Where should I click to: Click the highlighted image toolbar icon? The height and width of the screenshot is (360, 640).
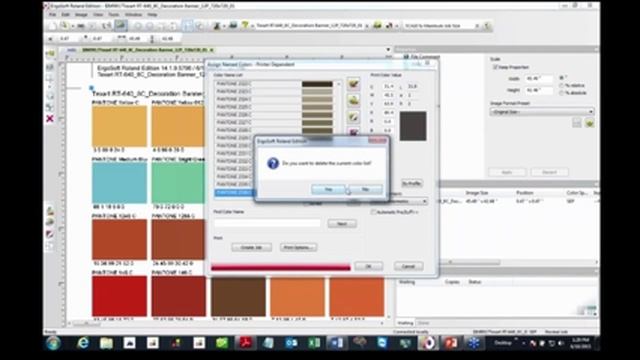[x=120, y=26]
